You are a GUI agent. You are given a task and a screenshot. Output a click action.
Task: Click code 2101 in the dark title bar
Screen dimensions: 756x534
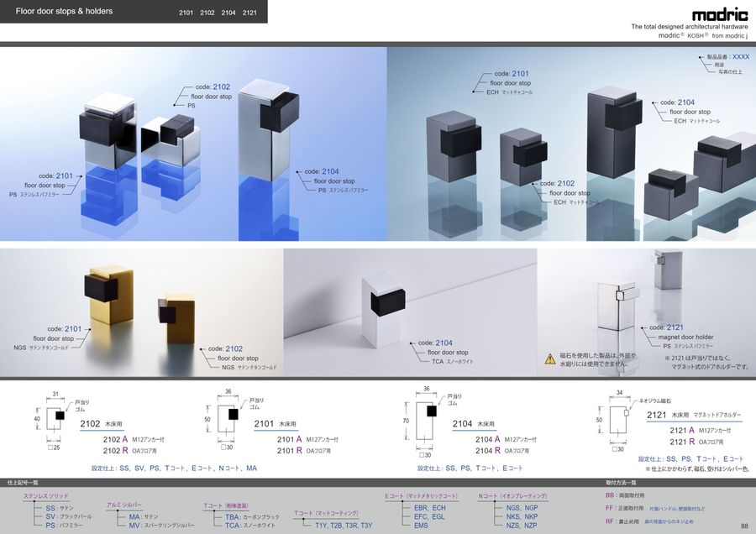186,13
